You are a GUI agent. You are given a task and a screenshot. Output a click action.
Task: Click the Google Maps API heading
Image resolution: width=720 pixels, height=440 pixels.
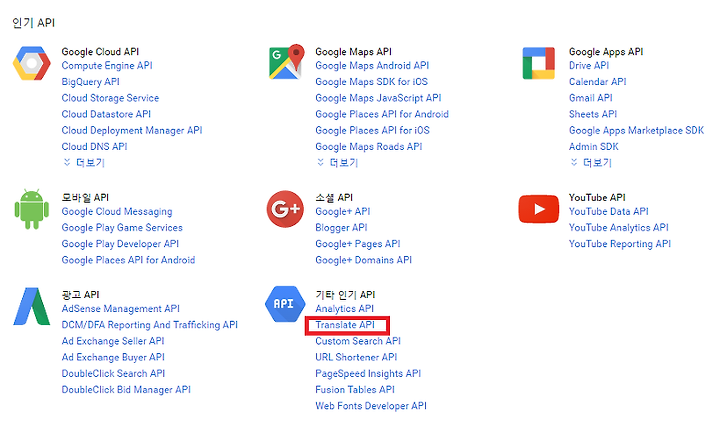pyautogui.click(x=353, y=51)
